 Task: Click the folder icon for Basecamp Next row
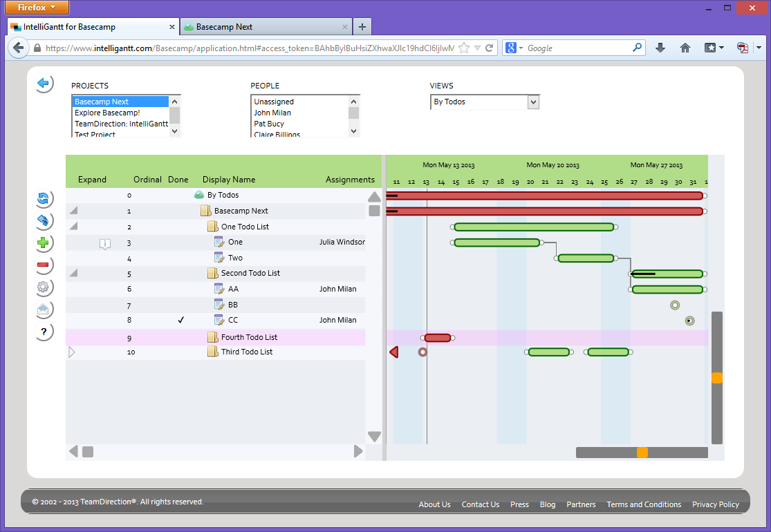pos(206,211)
